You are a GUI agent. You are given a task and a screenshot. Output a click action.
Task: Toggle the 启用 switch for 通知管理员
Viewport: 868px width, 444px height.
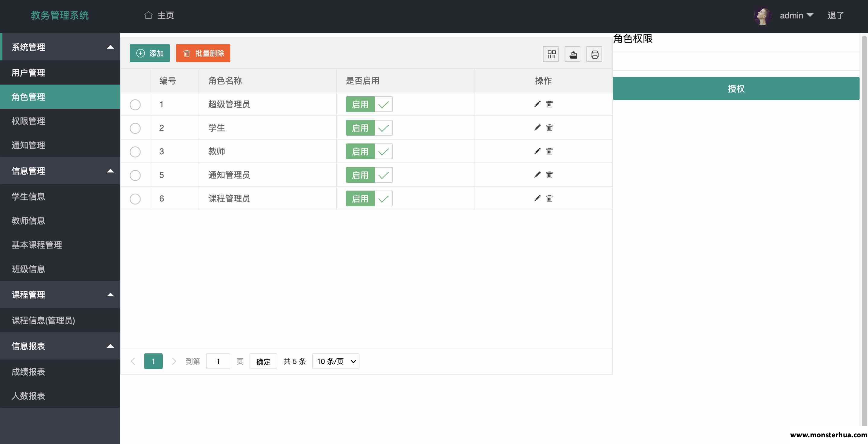(369, 175)
